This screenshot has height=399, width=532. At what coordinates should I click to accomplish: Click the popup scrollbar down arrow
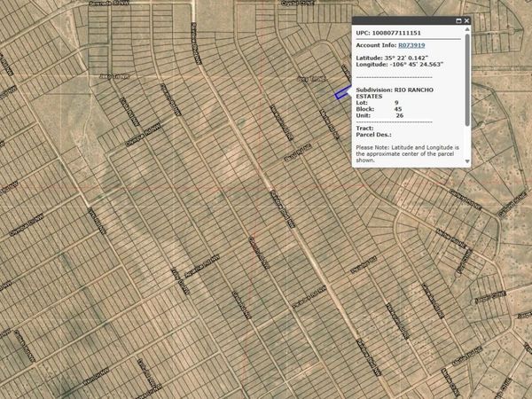tap(467, 161)
